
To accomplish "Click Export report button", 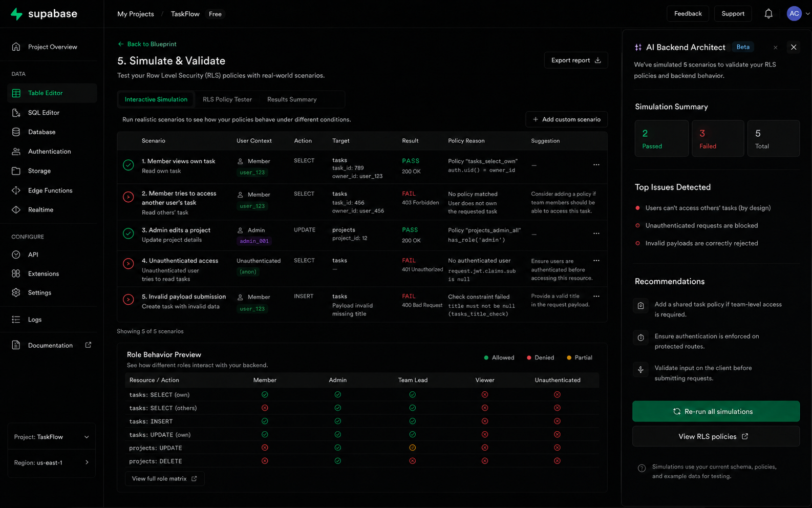I will [576, 60].
